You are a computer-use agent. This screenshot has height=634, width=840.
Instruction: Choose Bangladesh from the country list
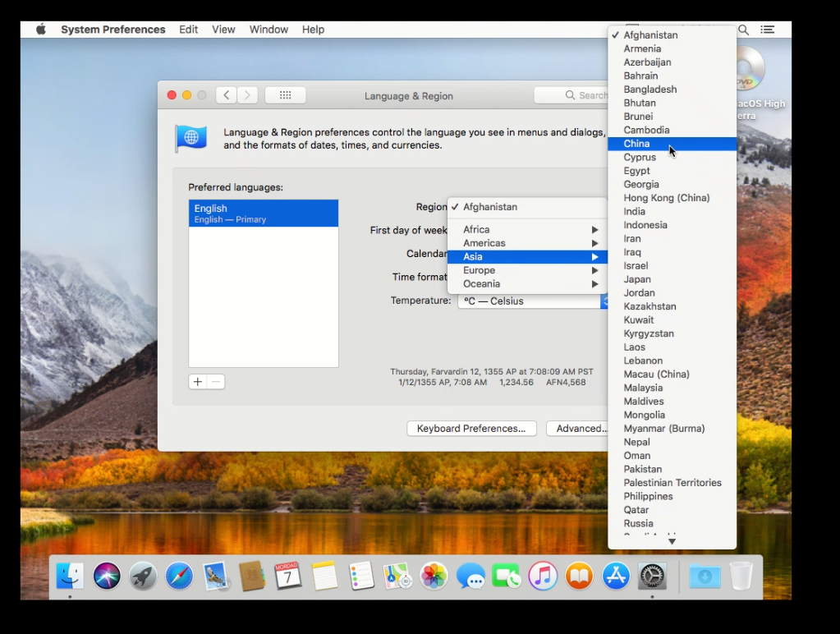(x=672, y=89)
